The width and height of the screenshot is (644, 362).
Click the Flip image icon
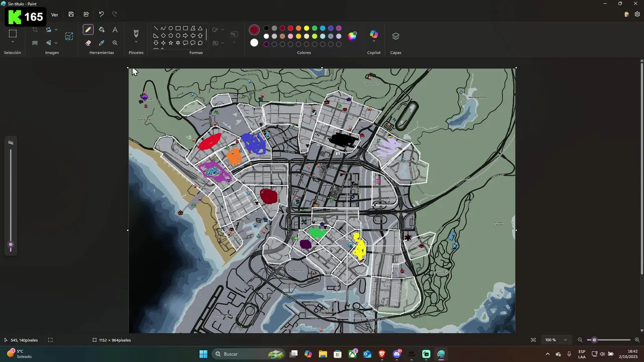[48, 43]
